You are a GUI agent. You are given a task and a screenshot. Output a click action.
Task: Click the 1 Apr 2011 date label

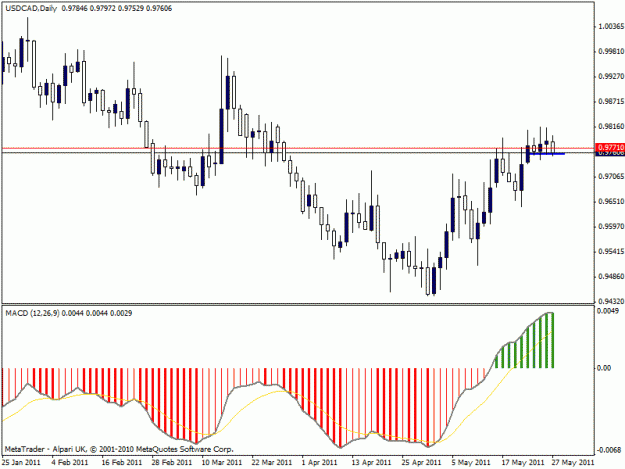click(320, 463)
